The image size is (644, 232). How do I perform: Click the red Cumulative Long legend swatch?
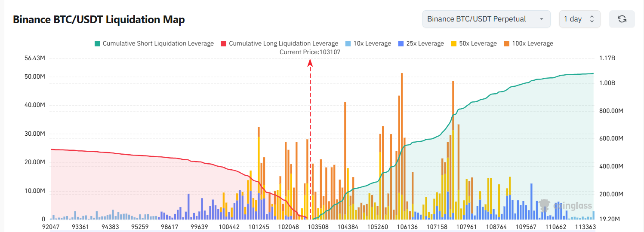[x=224, y=43]
